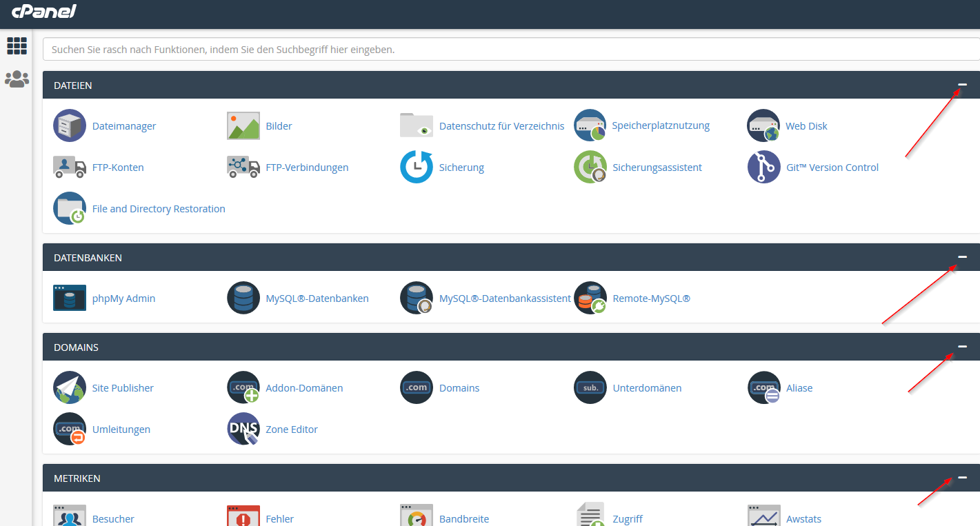Open the Web Disk link
This screenshot has width=980, height=526.
(x=806, y=126)
